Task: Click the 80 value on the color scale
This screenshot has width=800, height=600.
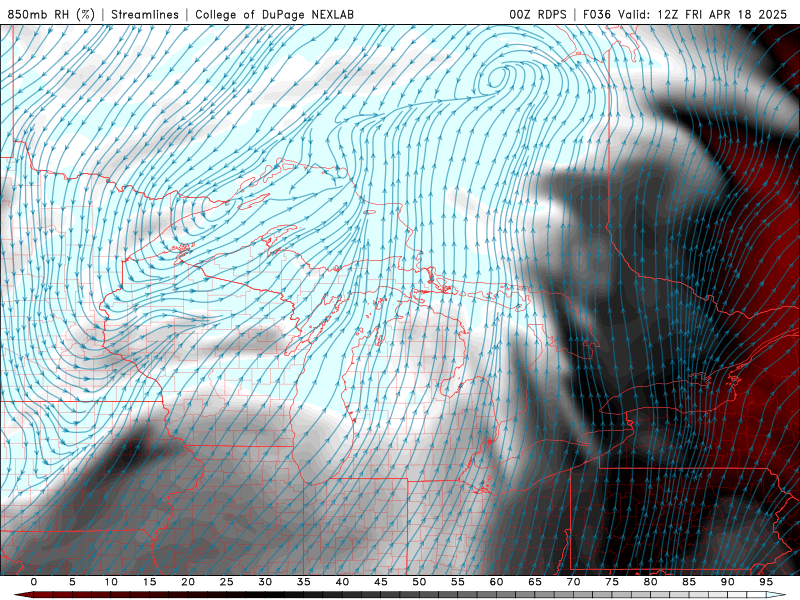Action: tap(650, 582)
